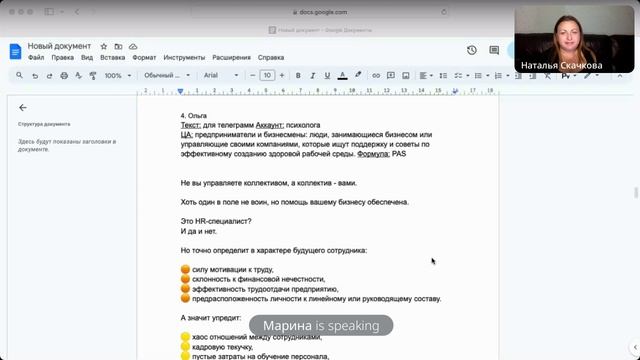This screenshot has width=640, height=360.
Task: Add a comment from the toolbar
Action: click(x=391, y=76)
